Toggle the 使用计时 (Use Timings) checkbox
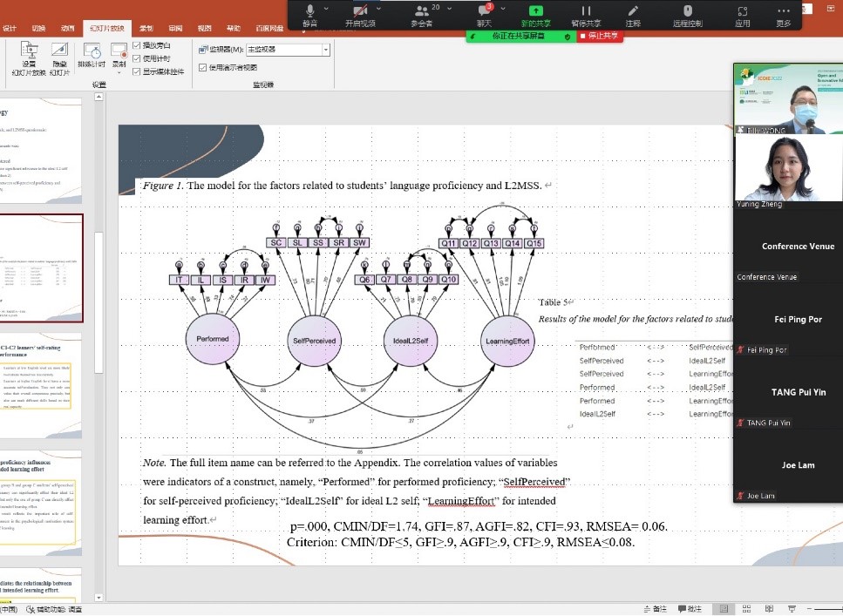This screenshot has height=616, width=843. (137, 58)
